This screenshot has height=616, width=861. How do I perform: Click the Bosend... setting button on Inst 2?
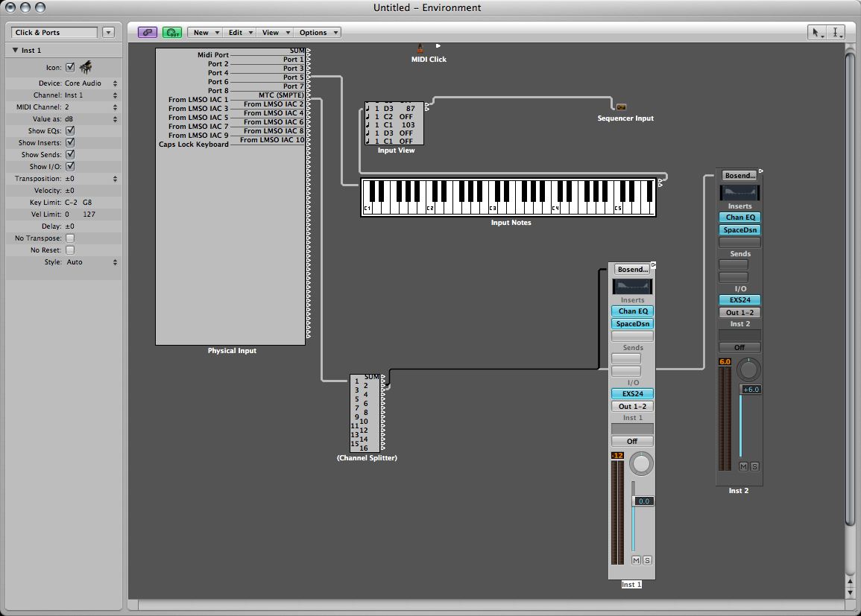(739, 176)
